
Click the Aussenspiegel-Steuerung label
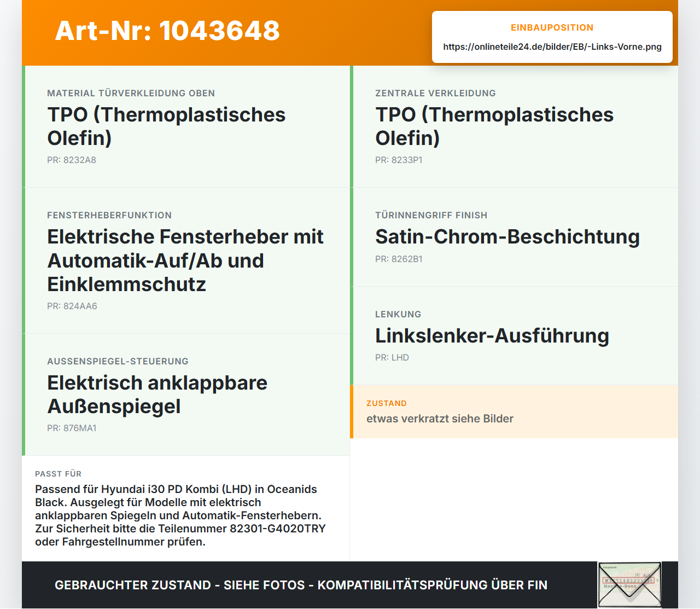(118, 361)
